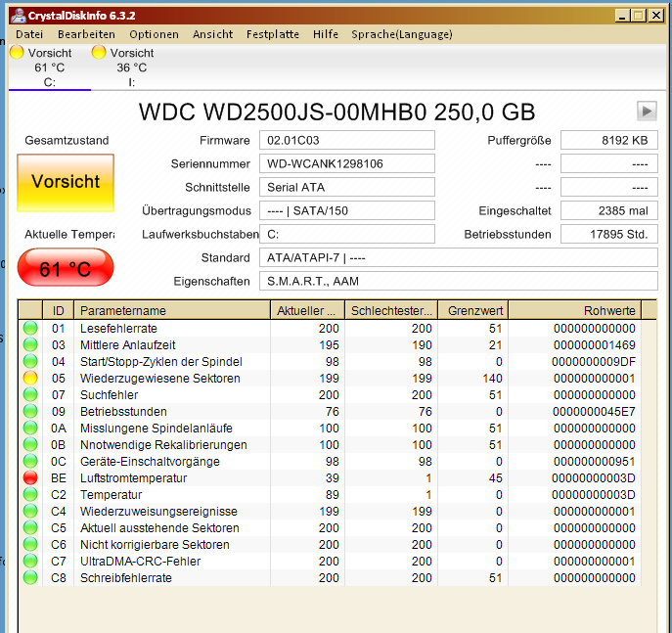Open the Ansicht menu
672x633 pixels.
212,34
